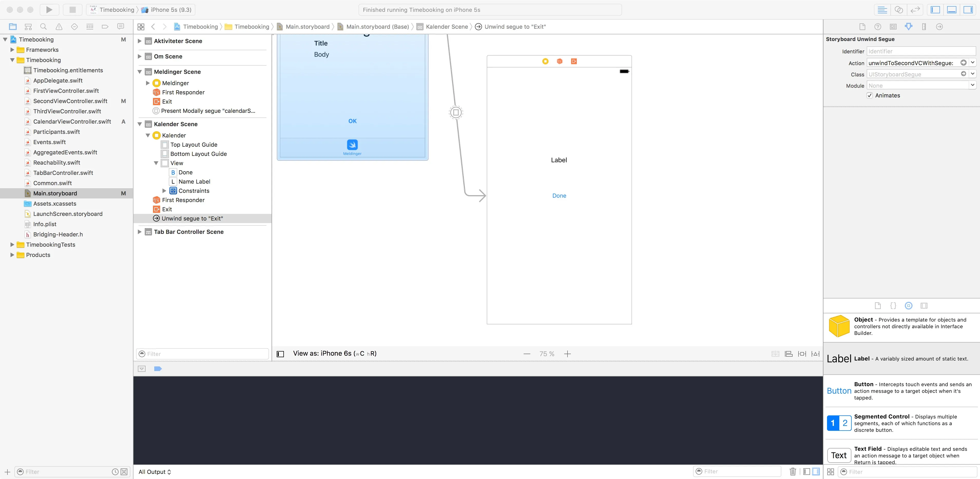980x479 pixels.
Task: Uncheck the Animates checkbox
Action: pos(869,95)
